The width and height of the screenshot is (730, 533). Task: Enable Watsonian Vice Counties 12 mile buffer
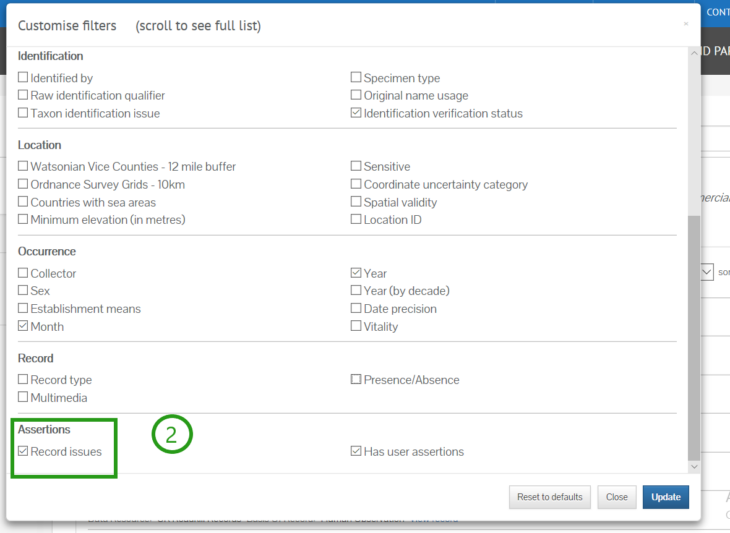tap(23, 166)
